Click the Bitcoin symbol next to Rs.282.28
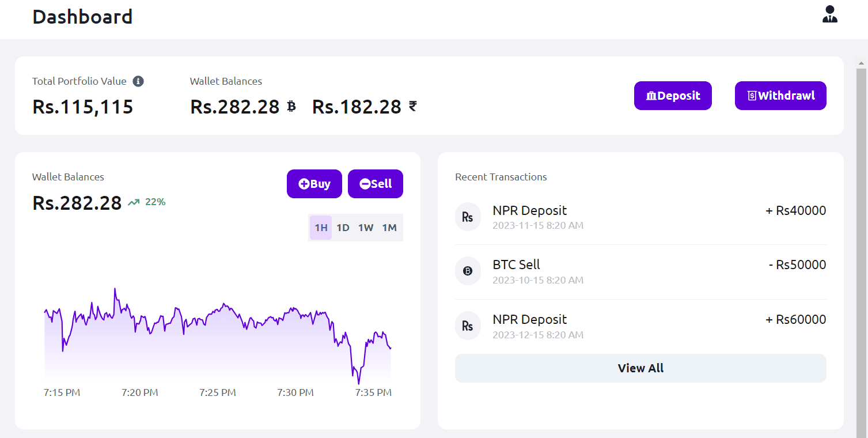The height and width of the screenshot is (438, 868). (x=292, y=107)
